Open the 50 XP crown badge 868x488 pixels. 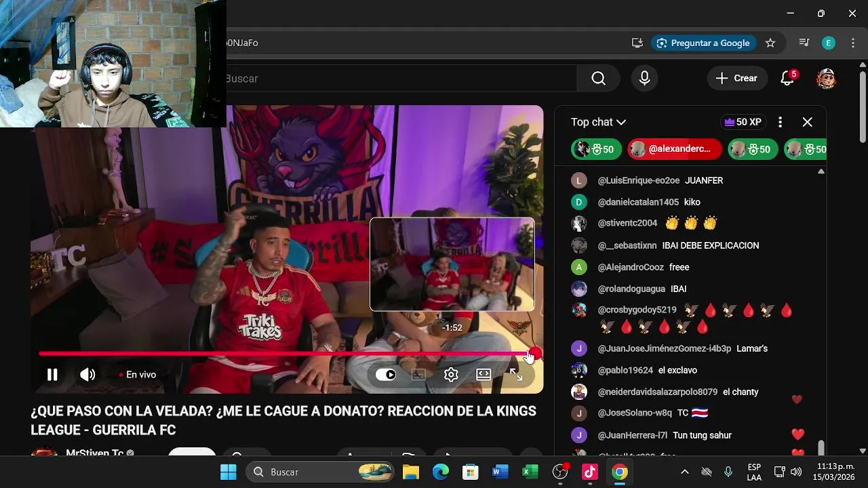(x=743, y=122)
